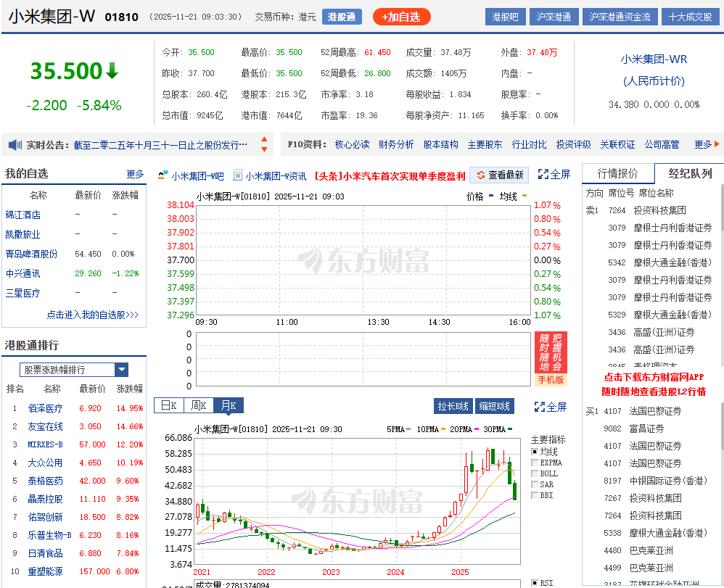Open the 财务分析 F10 link

[x=396, y=144]
